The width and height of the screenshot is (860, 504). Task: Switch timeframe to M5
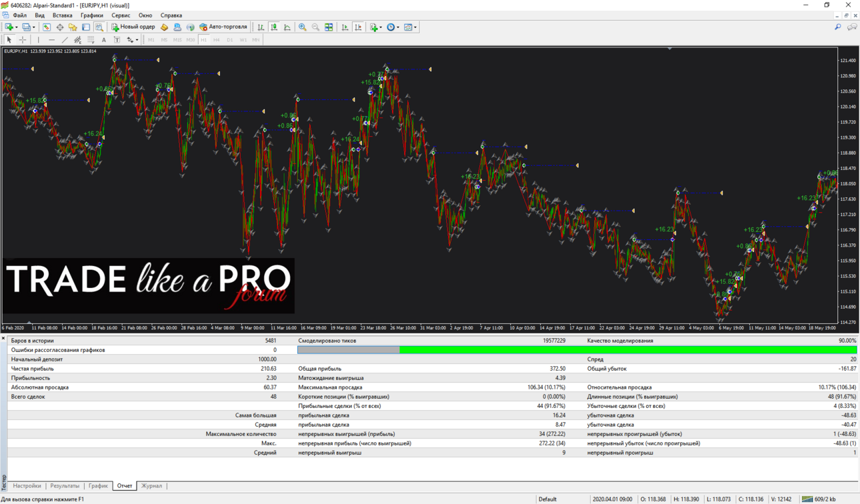tap(164, 40)
